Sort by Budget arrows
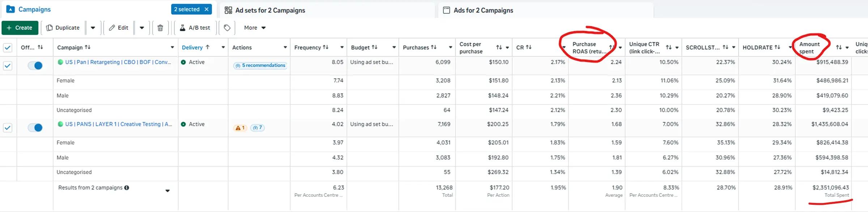 (374, 47)
